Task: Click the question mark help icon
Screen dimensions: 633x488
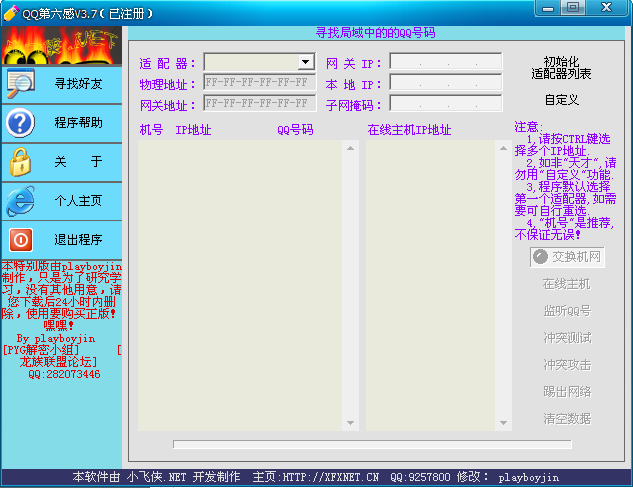Action: [20, 122]
